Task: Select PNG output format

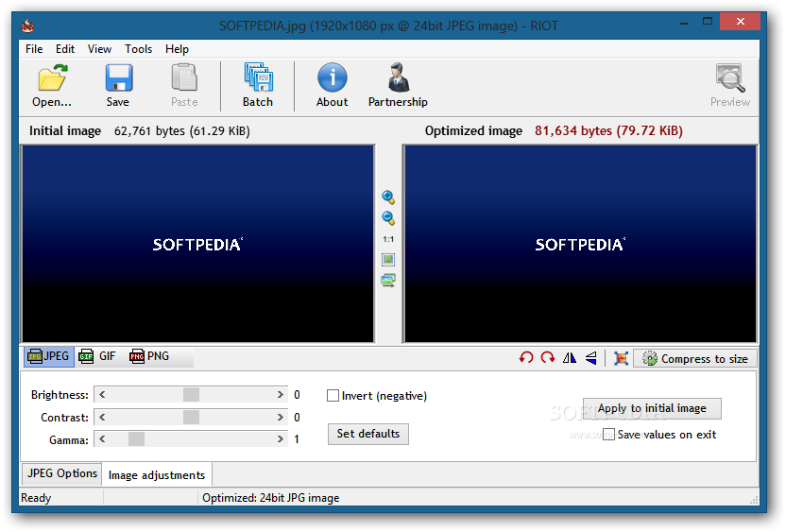Action: coord(149,356)
